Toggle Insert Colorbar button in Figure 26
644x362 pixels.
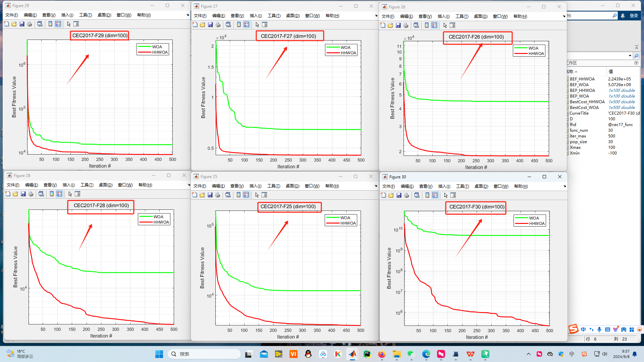427,25
